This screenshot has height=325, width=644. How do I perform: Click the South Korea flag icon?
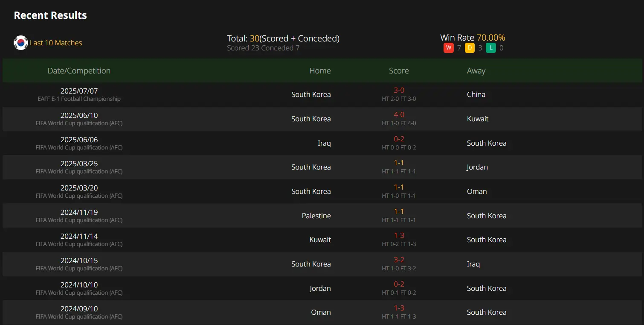click(x=21, y=43)
